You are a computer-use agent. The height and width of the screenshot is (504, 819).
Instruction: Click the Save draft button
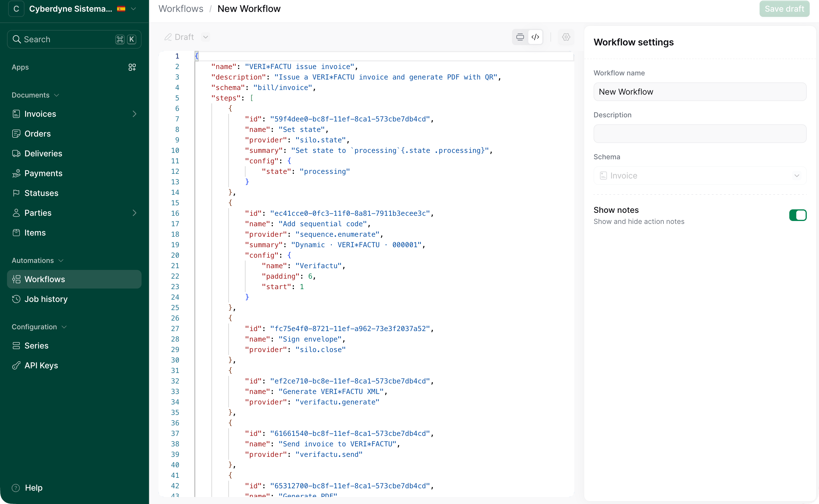click(x=784, y=9)
